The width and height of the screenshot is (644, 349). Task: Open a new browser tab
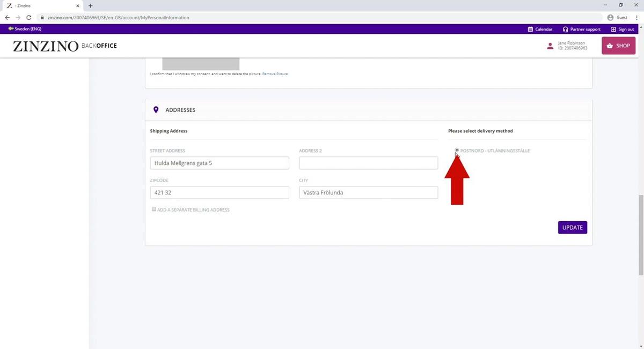coord(90,5)
